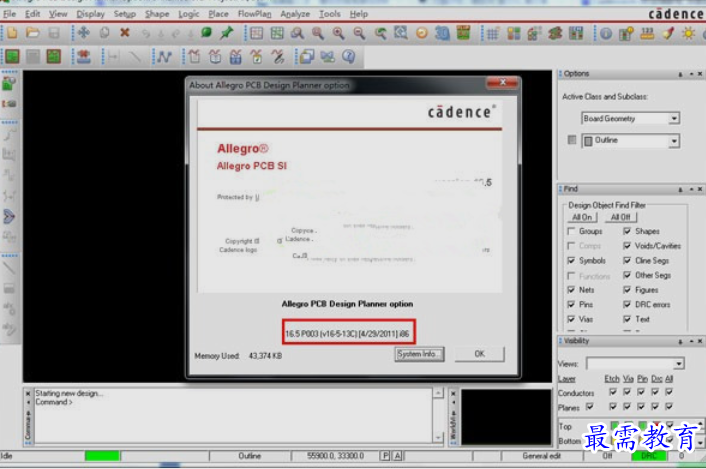Viewport: 706px width, 469px height.
Task: Click the command window scrollbar down arrow
Action: [x=439, y=437]
